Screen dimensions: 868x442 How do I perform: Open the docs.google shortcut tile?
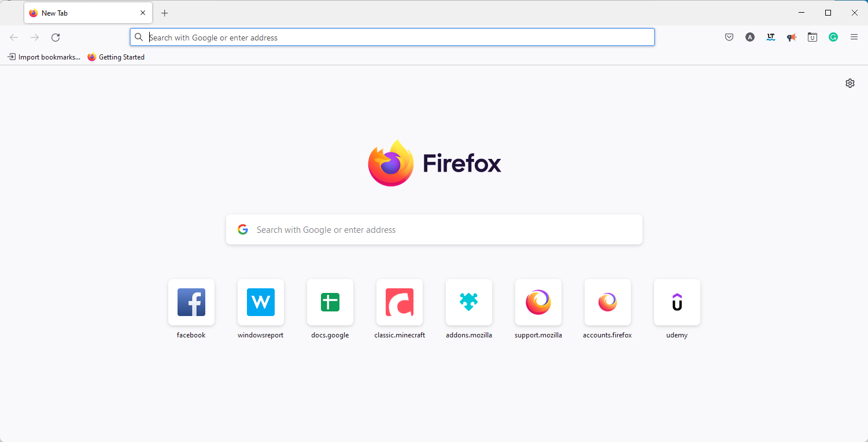pos(330,302)
